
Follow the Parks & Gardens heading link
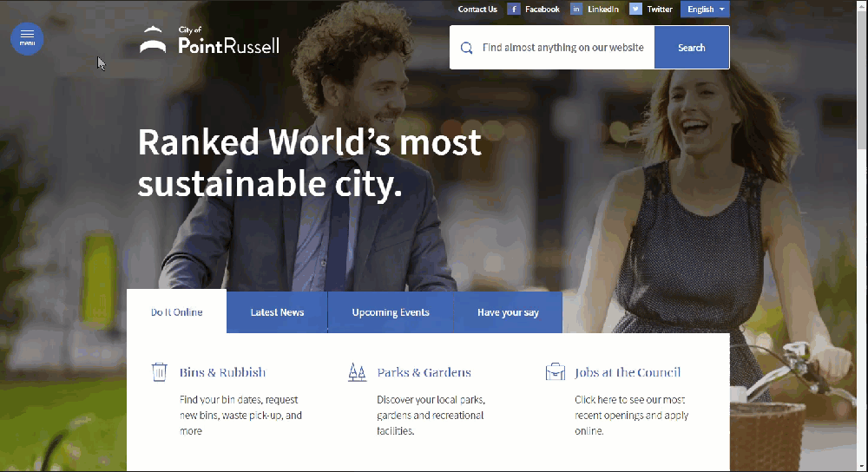pyautogui.click(x=424, y=372)
